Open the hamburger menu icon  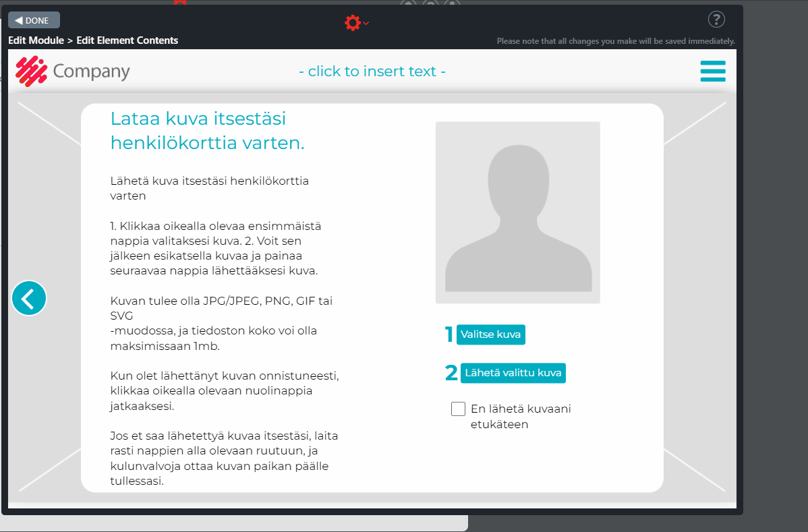click(713, 71)
